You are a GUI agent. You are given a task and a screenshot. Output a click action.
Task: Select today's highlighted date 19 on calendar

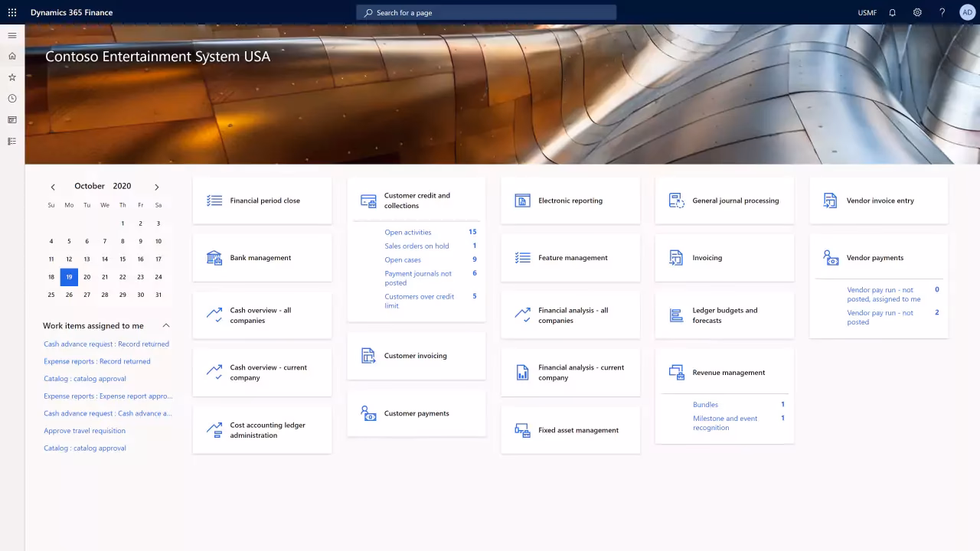(68, 276)
